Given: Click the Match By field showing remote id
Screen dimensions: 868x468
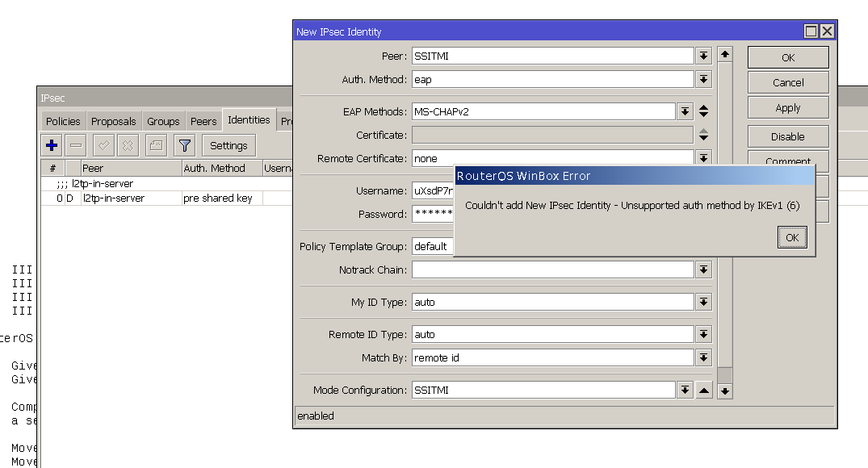Looking at the screenshot, I should (552, 357).
